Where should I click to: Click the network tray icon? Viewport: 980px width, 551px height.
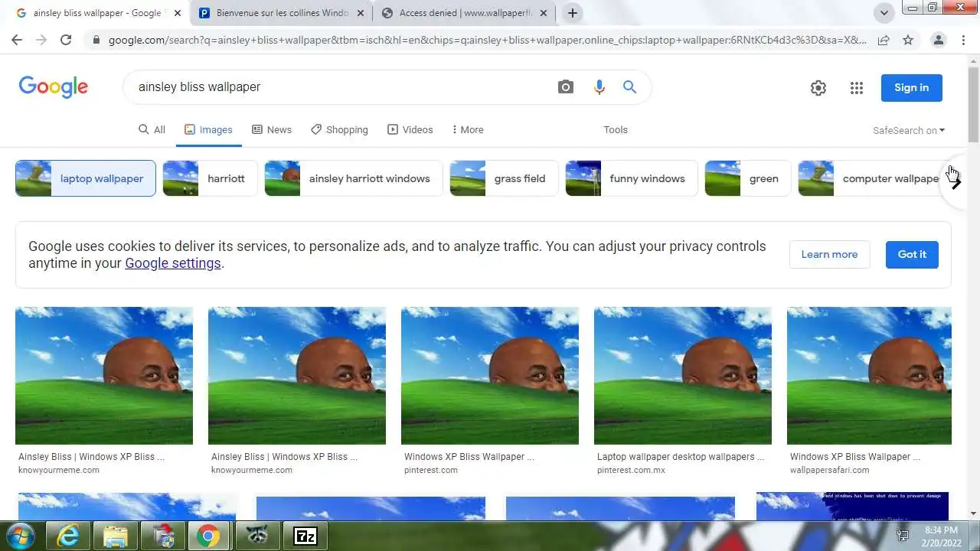903,536
